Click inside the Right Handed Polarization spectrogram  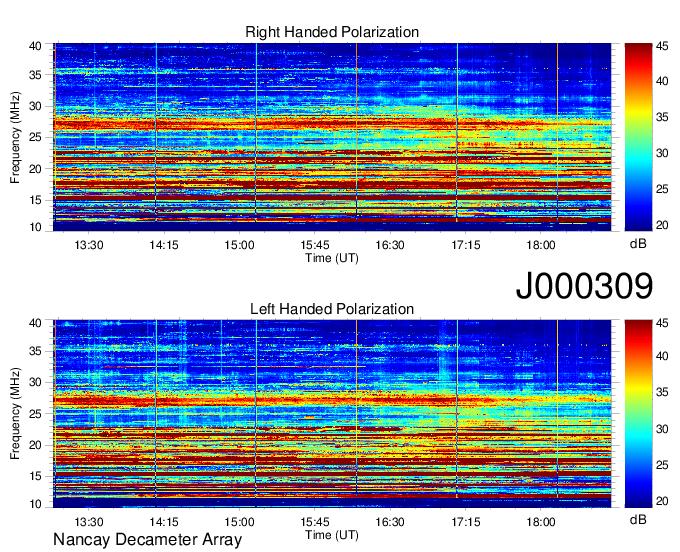click(x=332, y=137)
